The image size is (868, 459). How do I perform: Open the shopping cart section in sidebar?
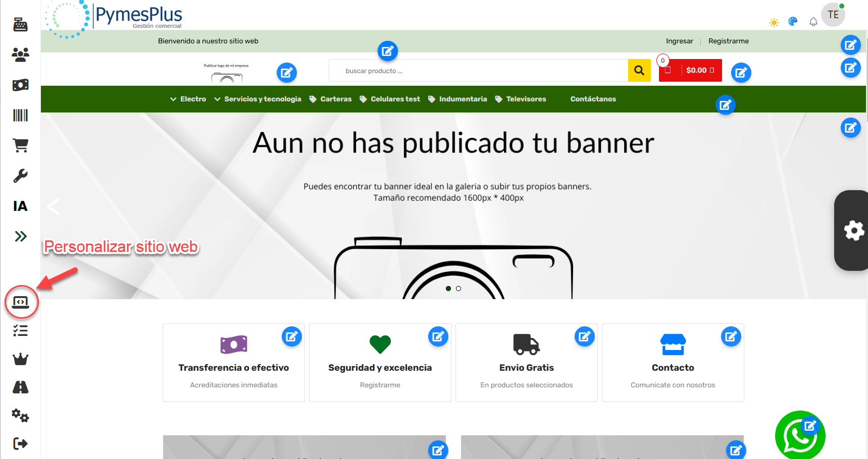click(20, 145)
